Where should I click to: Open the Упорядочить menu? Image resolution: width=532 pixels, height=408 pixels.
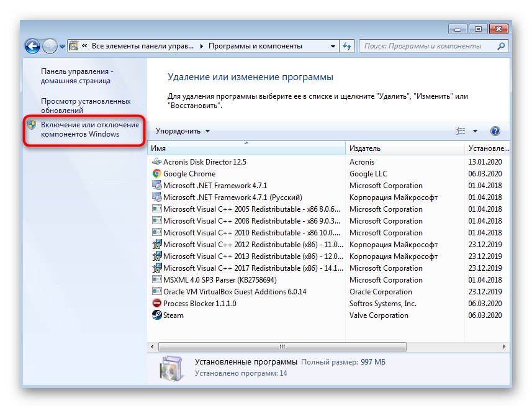(183, 131)
